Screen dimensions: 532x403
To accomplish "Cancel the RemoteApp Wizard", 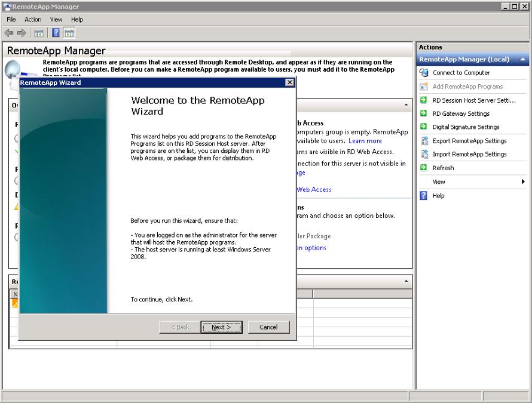I will [x=268, y=327].
